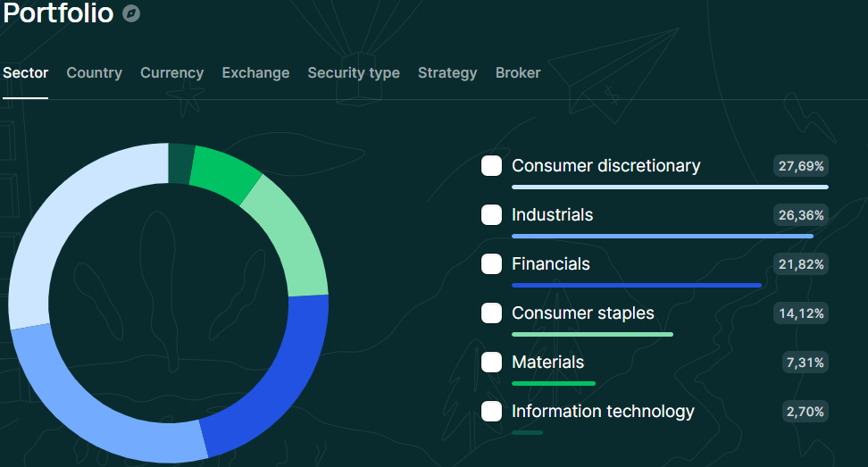The height and width of the screenshot is (467, 868).
Task: Click the Consumer discretionary progress bar
Action: [670, 187]
